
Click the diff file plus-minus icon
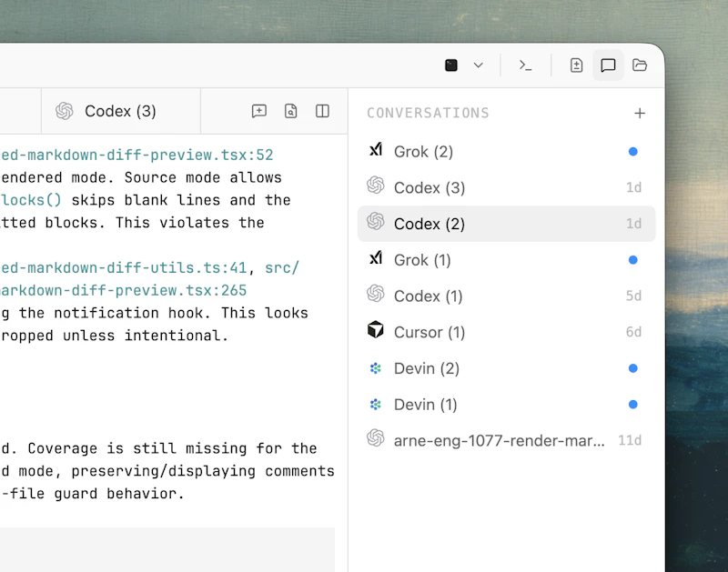pos(576,65)
